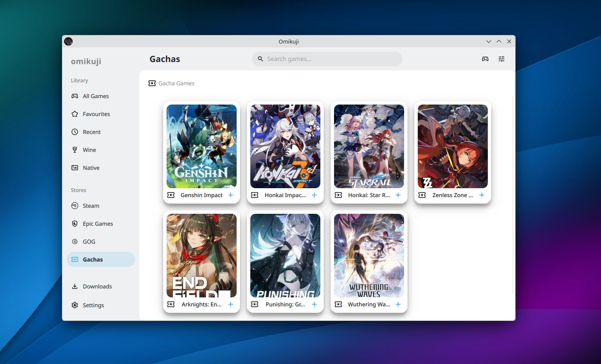Click the 'Gacha Games' section heading
Image resolution: width=601 pixels, height=364 pixels.
pos(176,83)
